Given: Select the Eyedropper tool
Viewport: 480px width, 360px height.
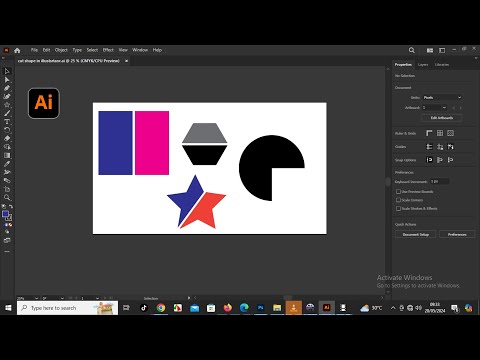Looking at the screenshot, I should 7,164.
